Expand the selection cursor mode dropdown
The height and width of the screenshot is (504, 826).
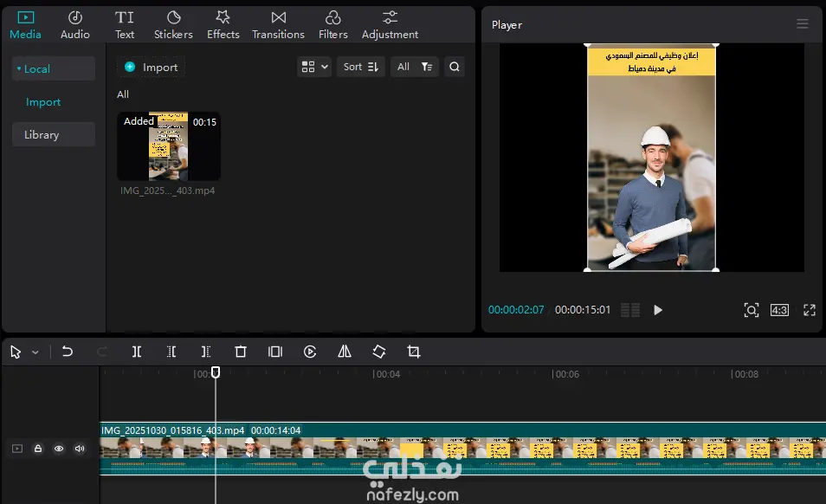pyautogui.click(x=35, y=352)
